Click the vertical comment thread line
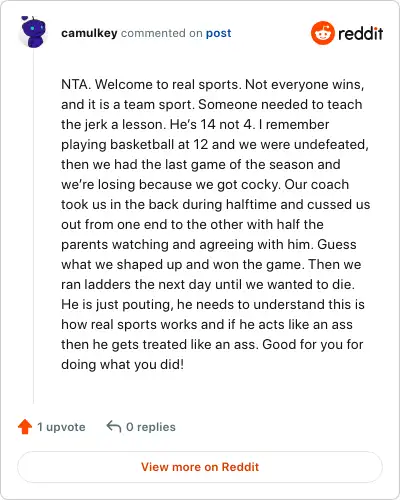Viewport: 400px width, 500px height. [x=33, y=227]
